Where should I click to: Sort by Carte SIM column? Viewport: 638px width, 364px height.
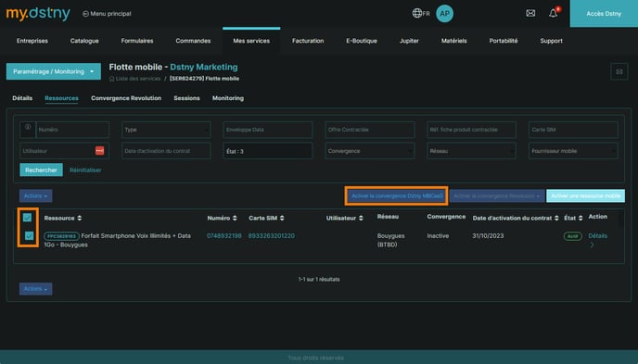282,219
